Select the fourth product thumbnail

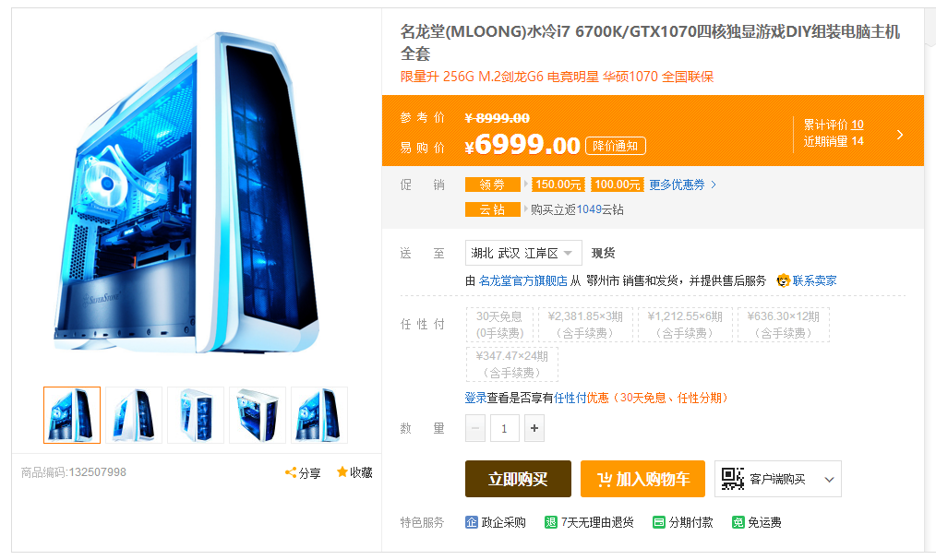coord(258,415)
